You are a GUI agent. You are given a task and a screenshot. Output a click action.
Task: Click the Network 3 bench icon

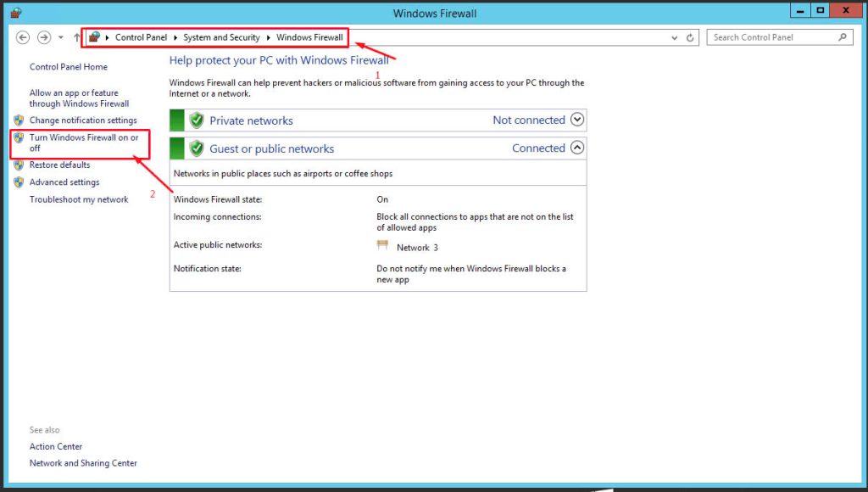point(382,245)
